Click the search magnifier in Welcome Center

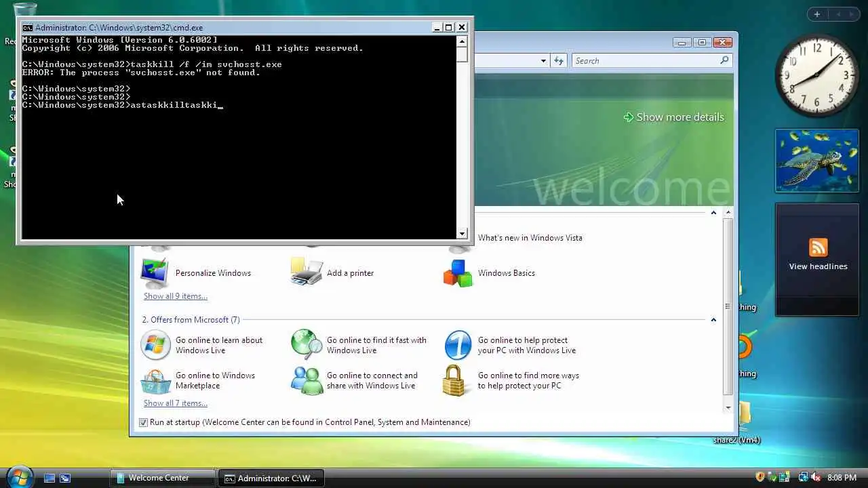(x=724, y=60)
